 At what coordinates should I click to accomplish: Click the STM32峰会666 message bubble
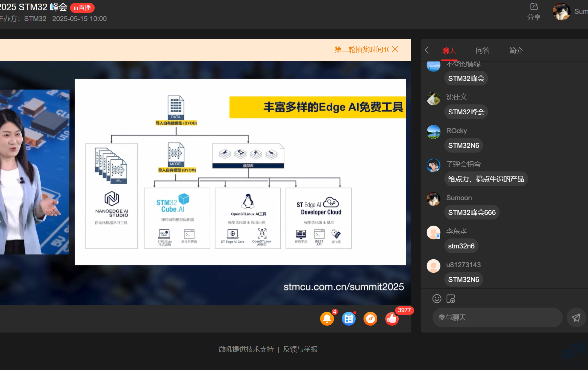[x=472, y=212]
